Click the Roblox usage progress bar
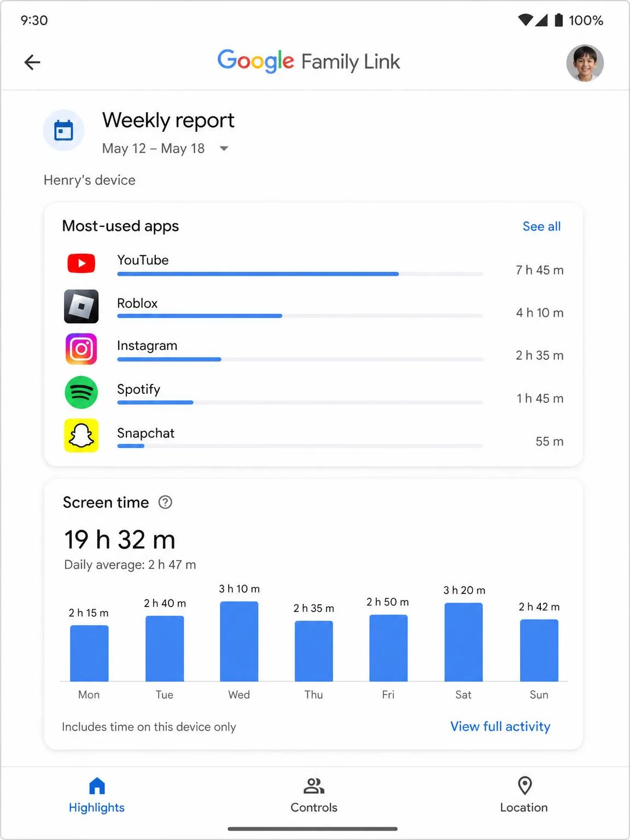 coord(300,316)
